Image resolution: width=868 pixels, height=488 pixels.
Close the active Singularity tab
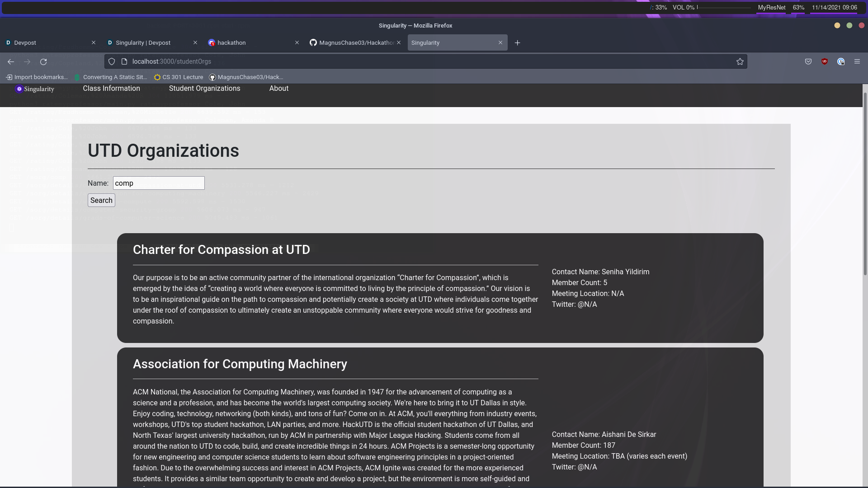click(x=500, y=42)
